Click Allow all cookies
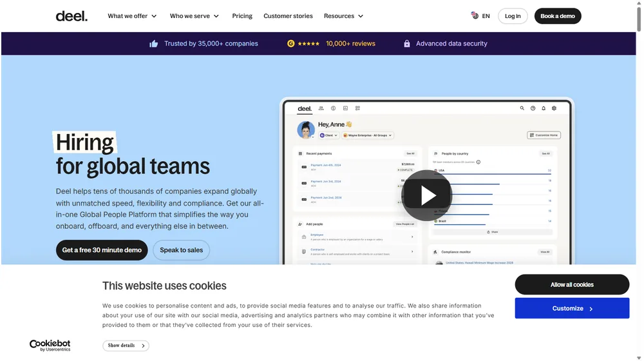Viewport: 644px width, 361px height. (572, 284)
